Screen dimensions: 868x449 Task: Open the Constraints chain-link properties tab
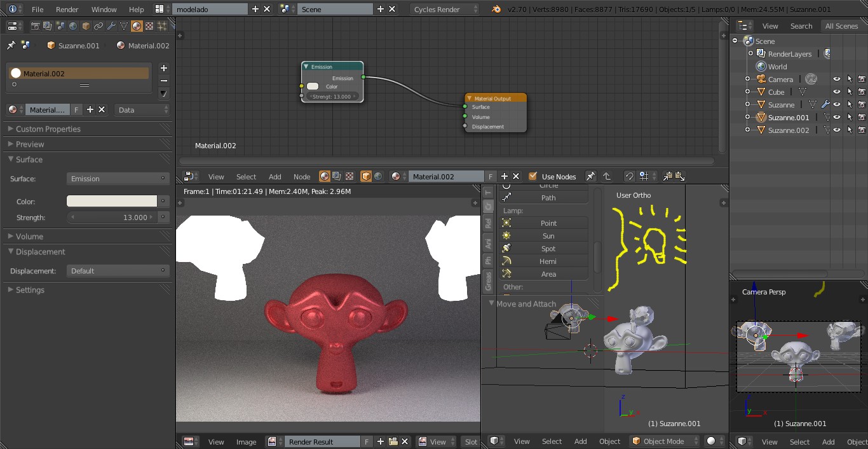pyautogui.click(x=98, y=26)
